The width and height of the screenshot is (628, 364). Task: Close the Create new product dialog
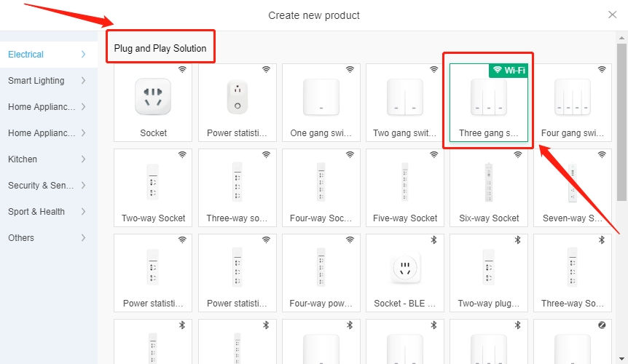613,15
